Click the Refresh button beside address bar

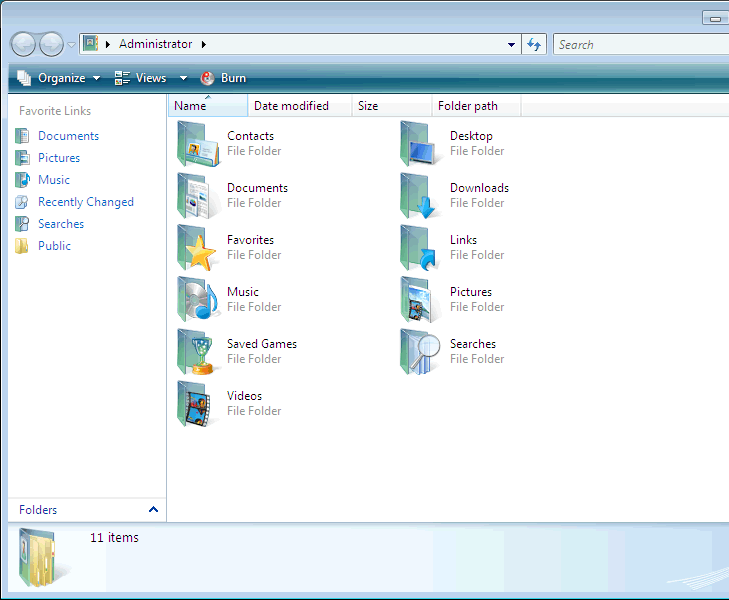tap(534, 44)
